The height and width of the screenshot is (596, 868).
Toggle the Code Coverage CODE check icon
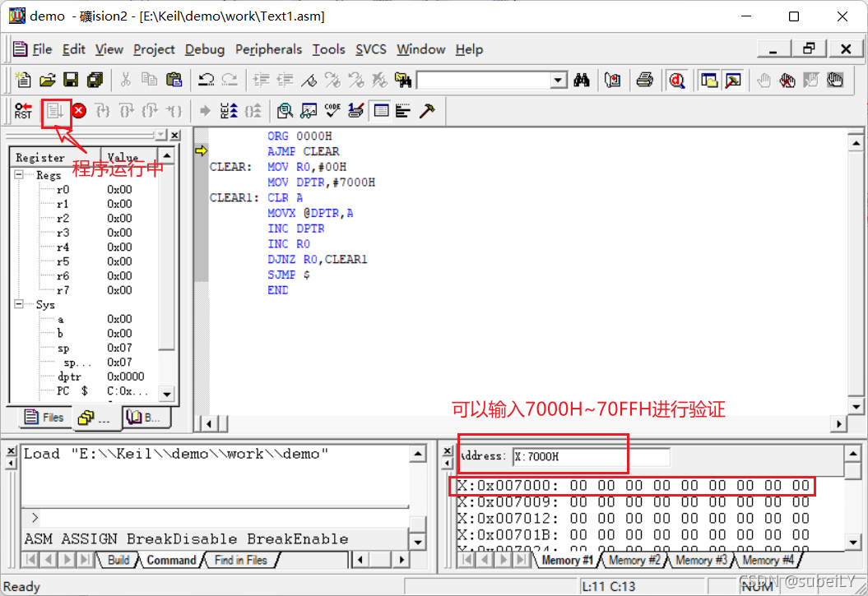(x=332, y=111)
